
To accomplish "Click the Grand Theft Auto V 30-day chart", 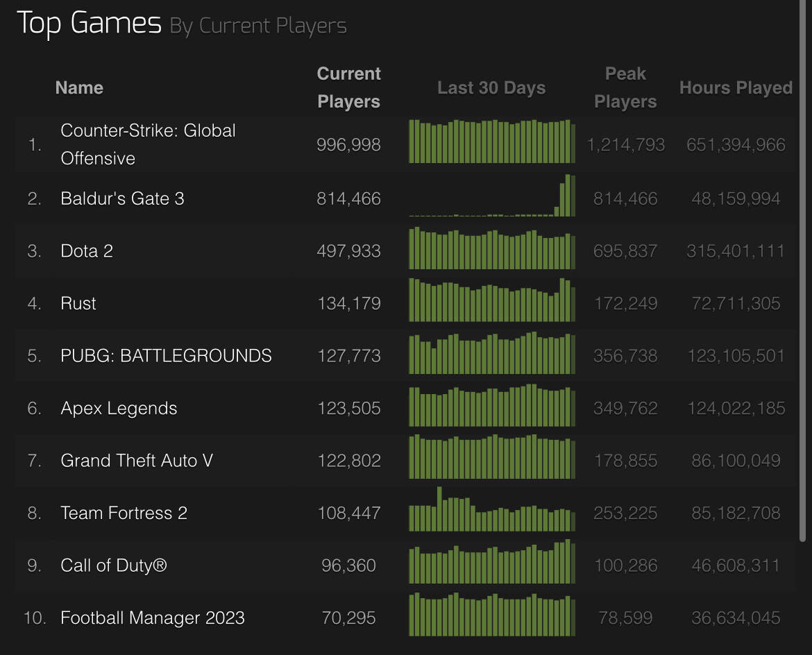I will (x=492, y=457).
